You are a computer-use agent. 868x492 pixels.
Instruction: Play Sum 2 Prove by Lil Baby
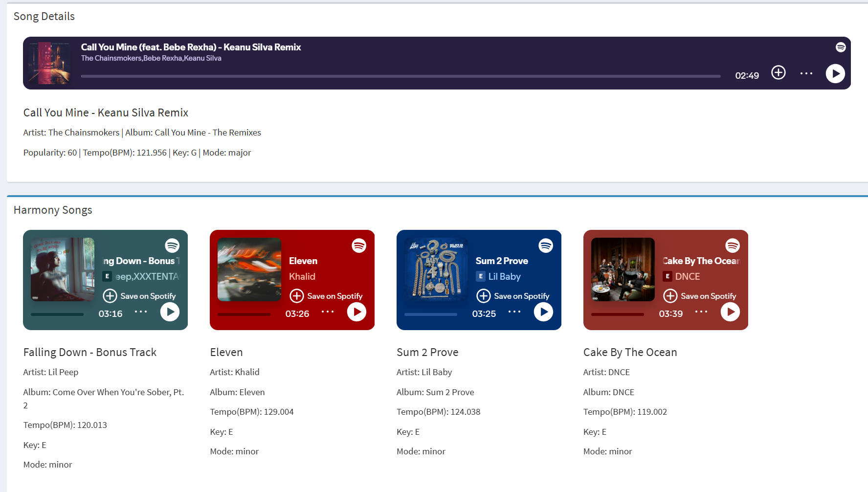coord(543,312)
